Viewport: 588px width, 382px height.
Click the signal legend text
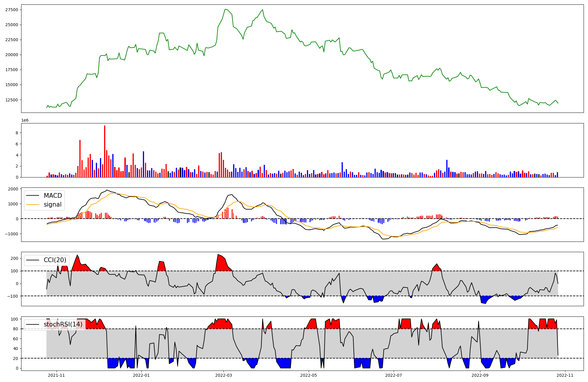53,205
